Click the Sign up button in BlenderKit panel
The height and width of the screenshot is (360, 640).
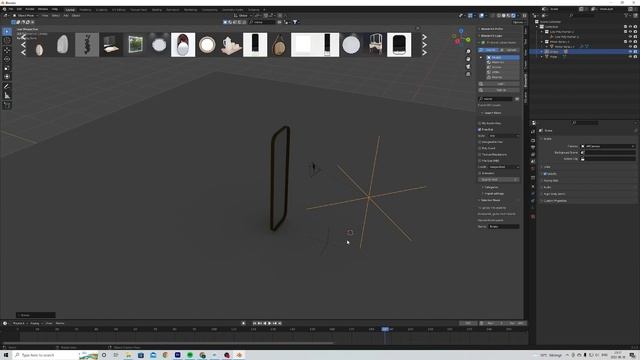tap(500, 90)
